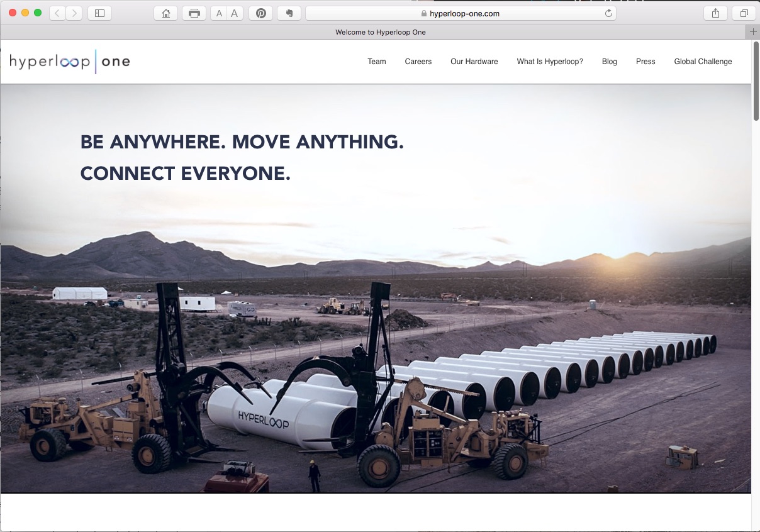Click the green full-screen window button

38,13
